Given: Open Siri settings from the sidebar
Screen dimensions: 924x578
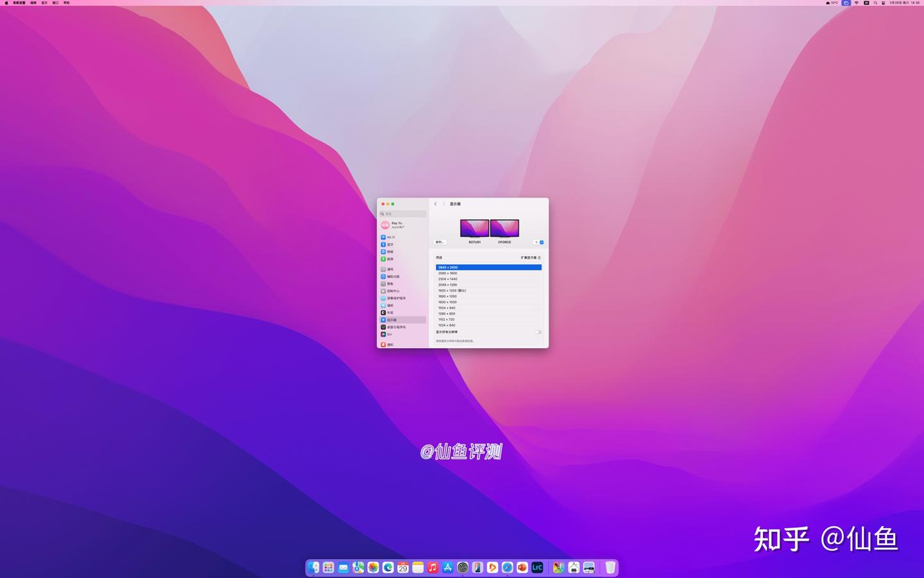Looking at the screenshot, I should pos(389,334).
